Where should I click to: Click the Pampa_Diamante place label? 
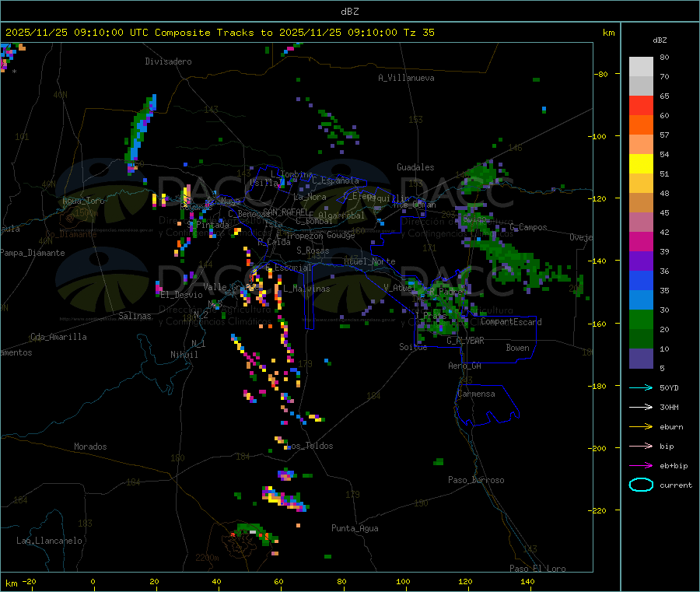coord(33,253)
